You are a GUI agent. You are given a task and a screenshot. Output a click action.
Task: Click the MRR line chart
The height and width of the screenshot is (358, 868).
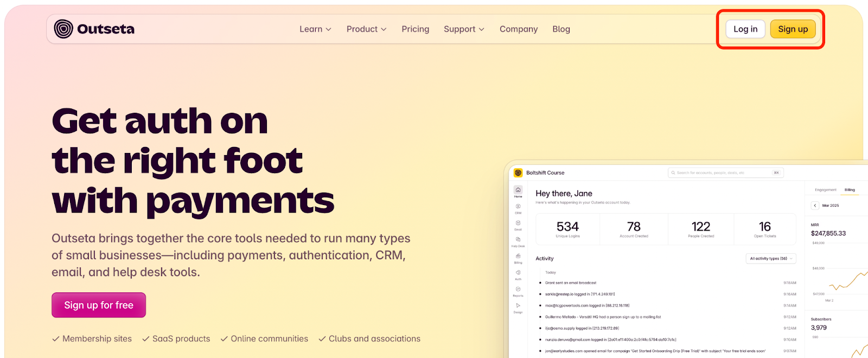[847, 280]
